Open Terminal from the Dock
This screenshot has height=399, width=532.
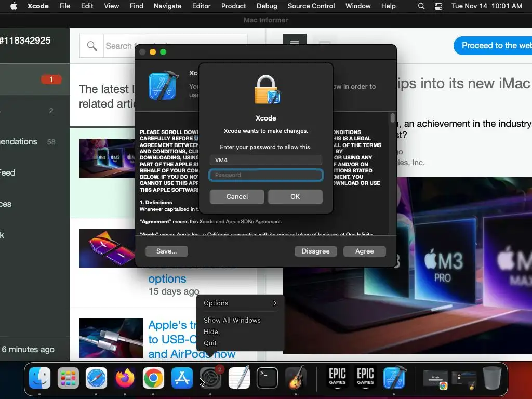point(268,378)
